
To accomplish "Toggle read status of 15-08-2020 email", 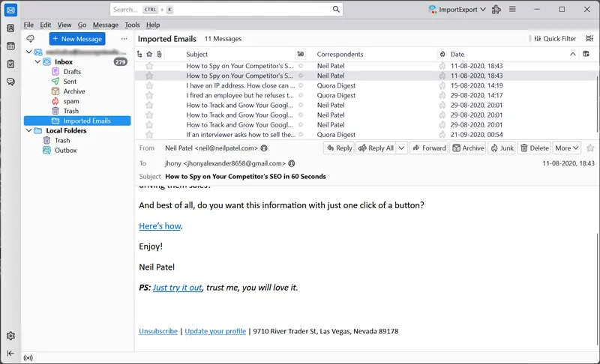I will coord(301,85).
